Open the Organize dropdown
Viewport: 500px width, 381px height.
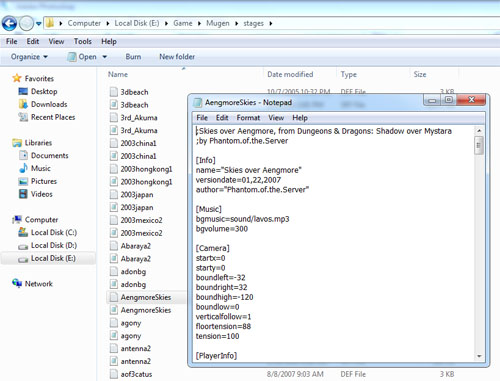tap(29, 57)
